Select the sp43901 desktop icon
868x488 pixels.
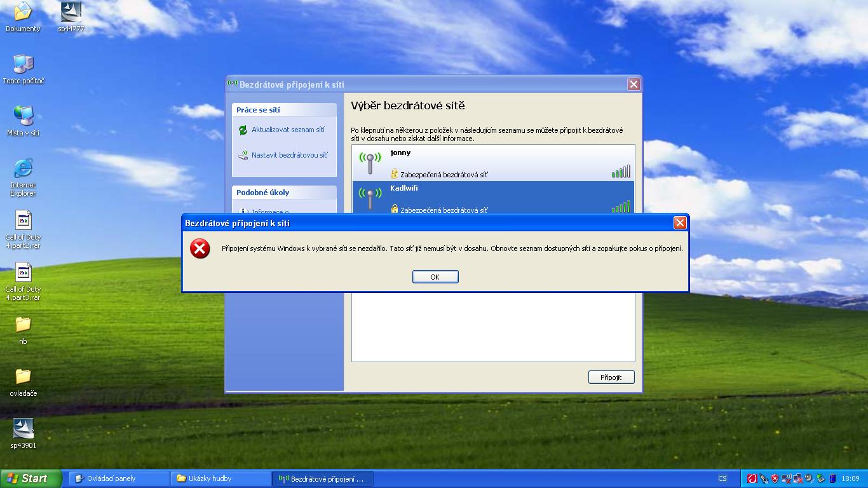[24, 435]
